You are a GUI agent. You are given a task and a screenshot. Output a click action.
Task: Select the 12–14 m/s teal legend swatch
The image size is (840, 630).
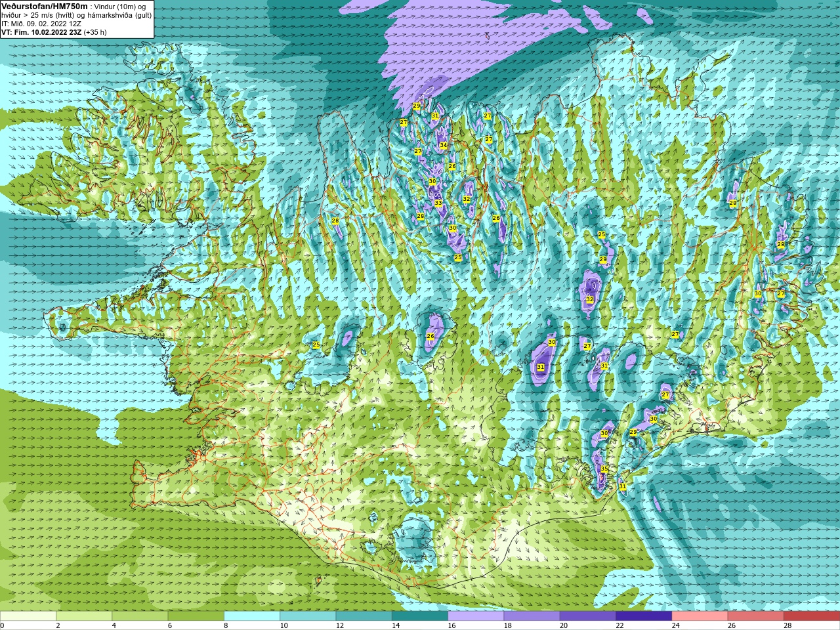[364, 616]
